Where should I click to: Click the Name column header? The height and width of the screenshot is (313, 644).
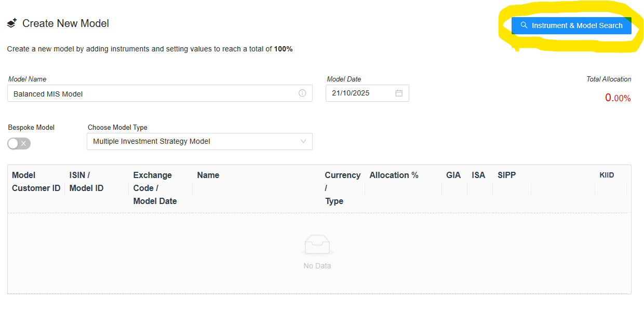click(208, 175)
